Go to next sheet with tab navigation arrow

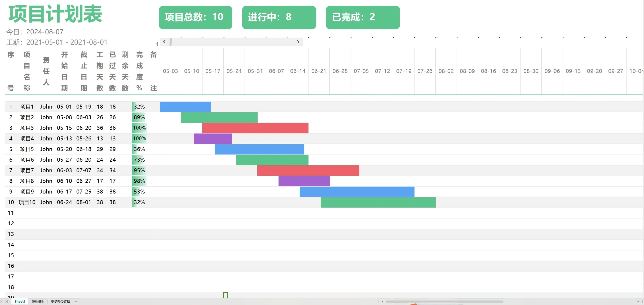2,302
